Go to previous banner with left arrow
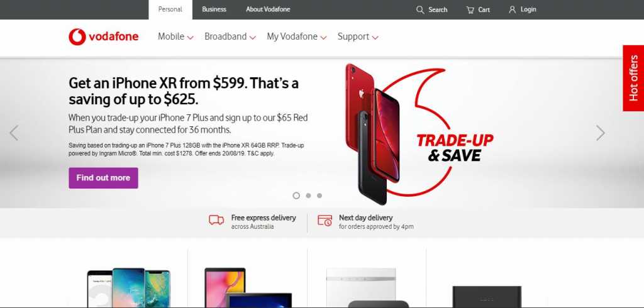This screenshot has height=308, width=644. 14,133
